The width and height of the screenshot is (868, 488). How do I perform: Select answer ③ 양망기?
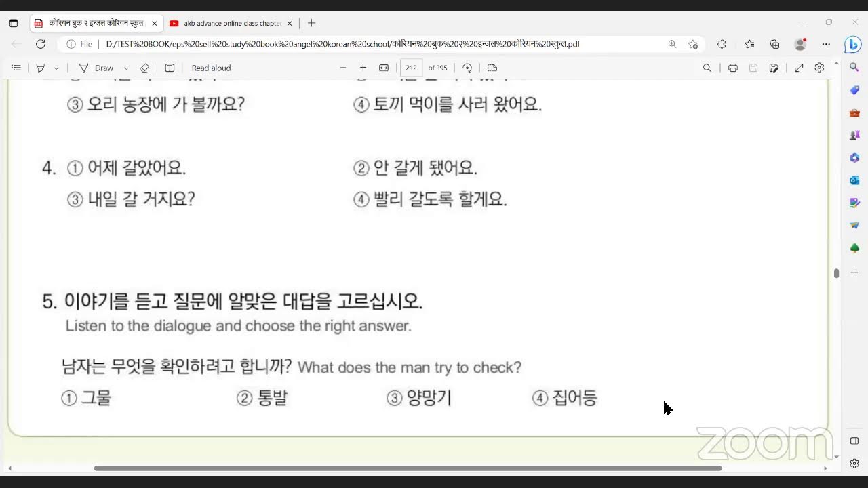click(x=419, y=398)
